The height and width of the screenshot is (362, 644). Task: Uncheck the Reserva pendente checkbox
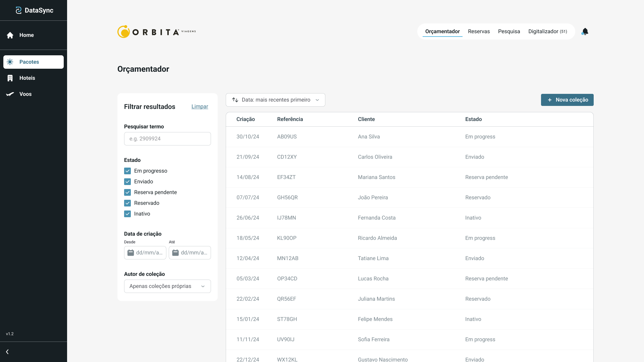click(127, 192)
